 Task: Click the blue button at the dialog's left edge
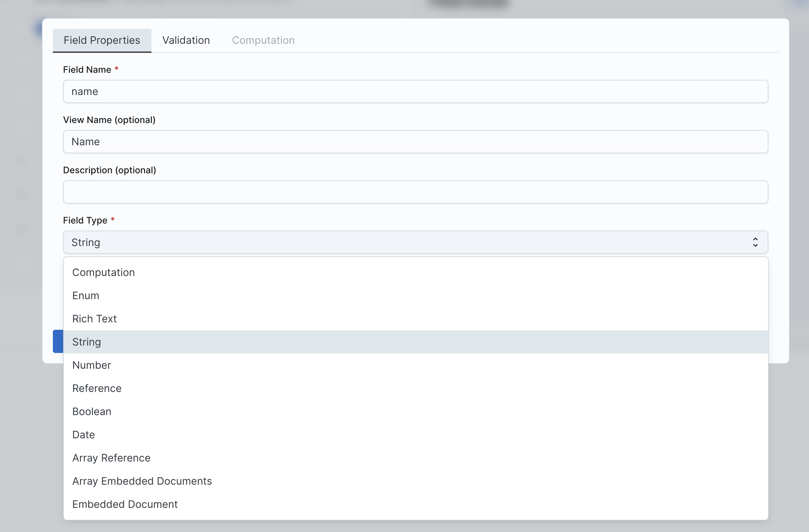pyautogui.click(x=58, y=341)
